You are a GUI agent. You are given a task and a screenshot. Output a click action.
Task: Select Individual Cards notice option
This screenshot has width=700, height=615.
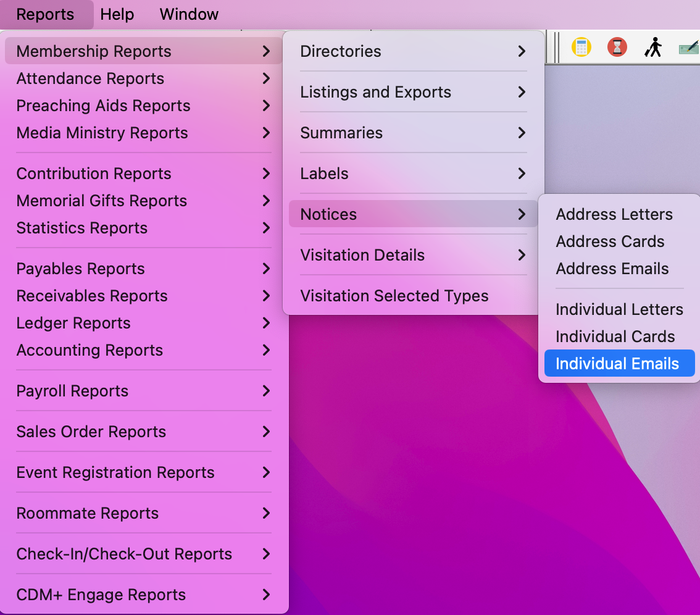(615, 337)
